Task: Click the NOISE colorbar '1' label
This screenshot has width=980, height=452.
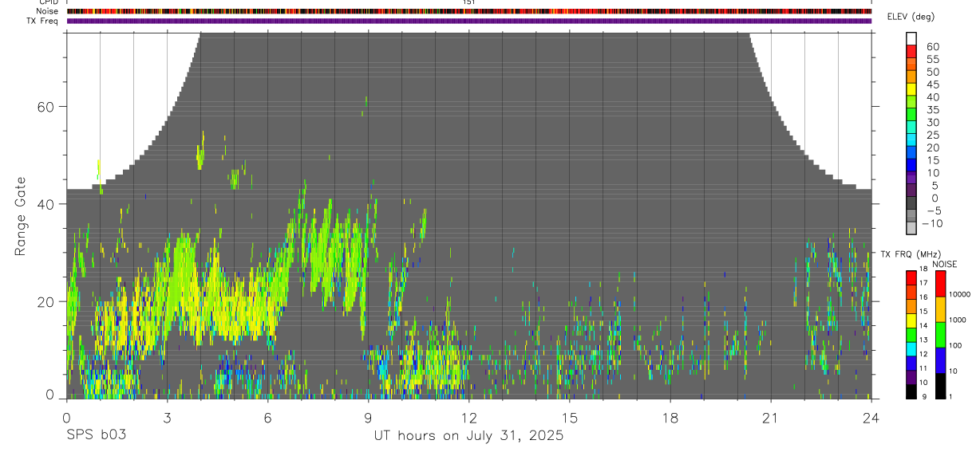Action: pos(951,397)
